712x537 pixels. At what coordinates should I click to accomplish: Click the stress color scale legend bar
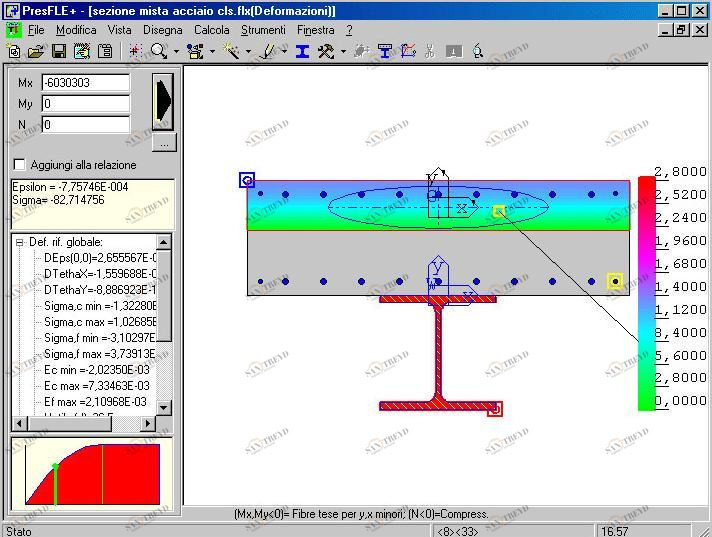click(646, 292)
